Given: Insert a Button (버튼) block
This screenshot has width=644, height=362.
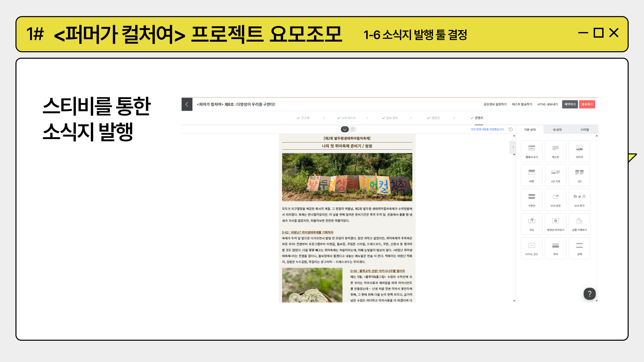Looking at the screenshot, I should tap(532, 175).
